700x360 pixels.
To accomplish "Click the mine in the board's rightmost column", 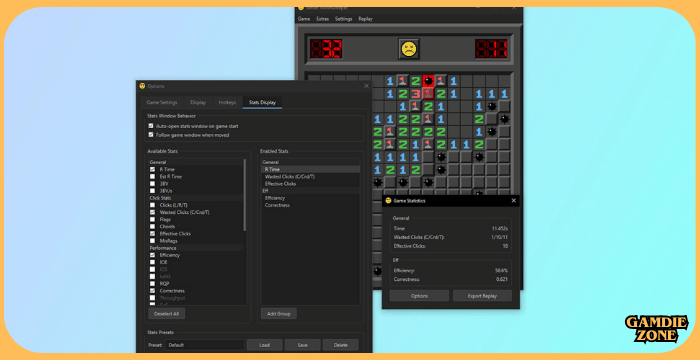I will click(x=504, y=119).
